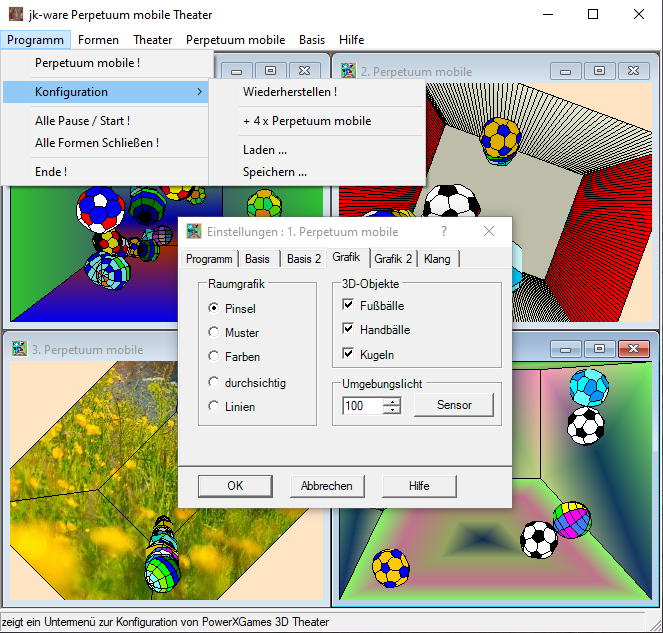Choose the Linien radio button

pyautogui.click(x=214, y=406)
